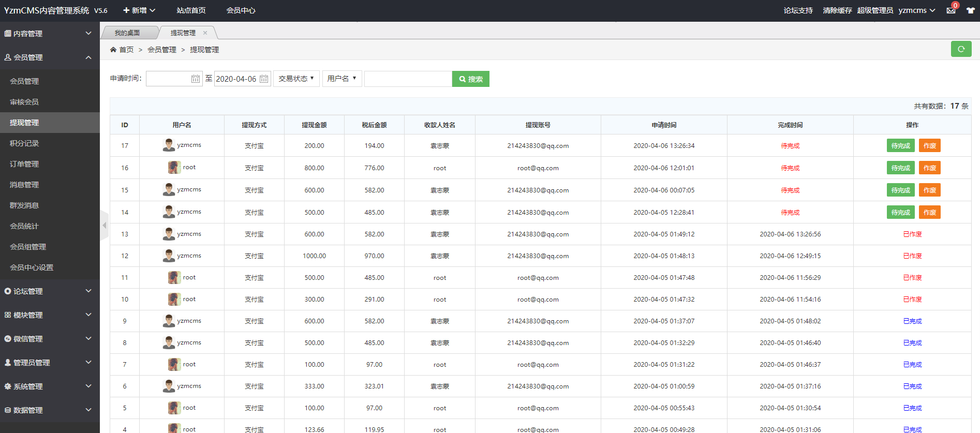This screenshot has height=433, width=980.
Task: Open end date calendar icon beside 2020-04-06
Action: 264,79
